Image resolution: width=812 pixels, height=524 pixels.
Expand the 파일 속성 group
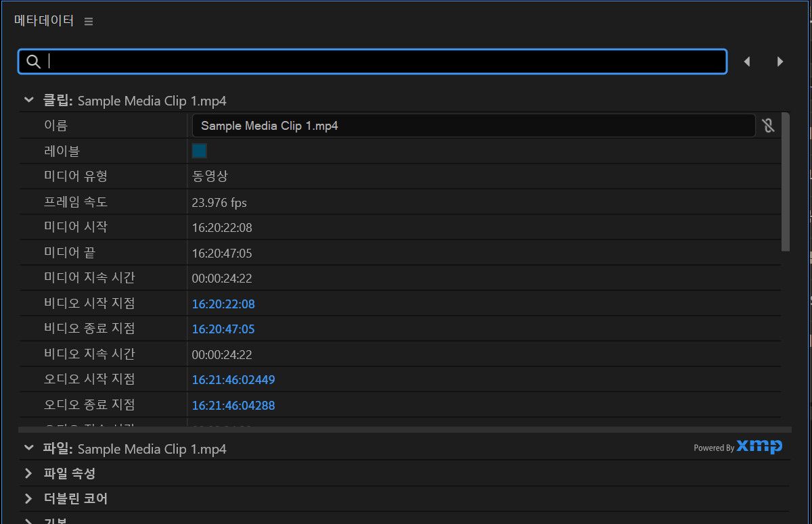28,473
